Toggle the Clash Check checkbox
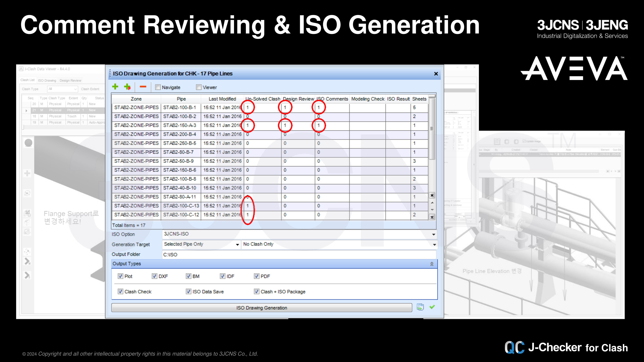644x362 pixels. (x=120, y=292)
